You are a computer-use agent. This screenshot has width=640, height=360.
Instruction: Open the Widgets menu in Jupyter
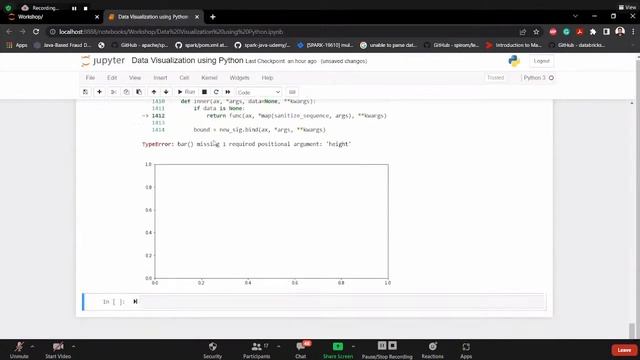pyautogui.click(x=239, y=78)
